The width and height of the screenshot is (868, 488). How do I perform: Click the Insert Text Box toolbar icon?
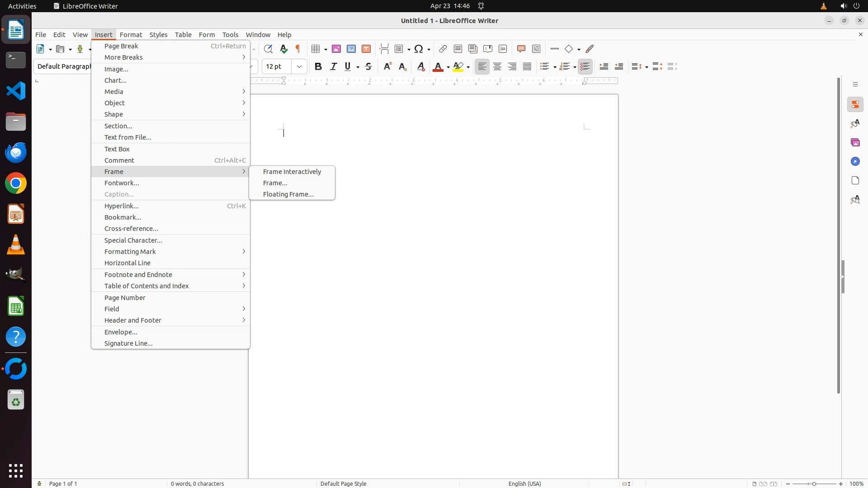click(x=366, y=49)
